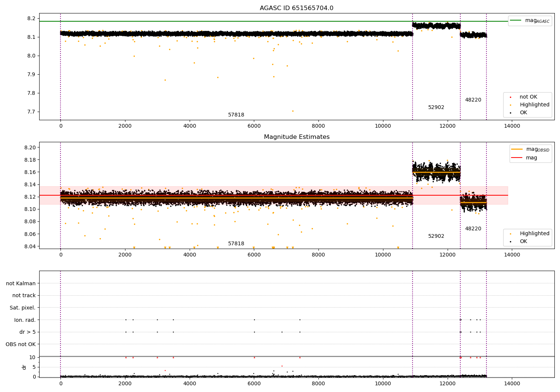The height and width of the screenshot is (392, 560).
Task: Click the 8.12 y-tick in Magnitude Estimates plot
Action: 30,197
